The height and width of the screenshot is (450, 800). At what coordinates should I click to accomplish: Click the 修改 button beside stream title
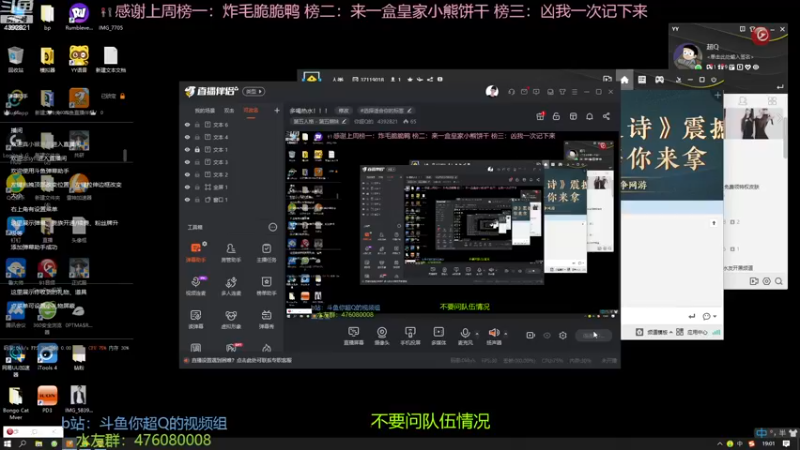coord(343,110)
